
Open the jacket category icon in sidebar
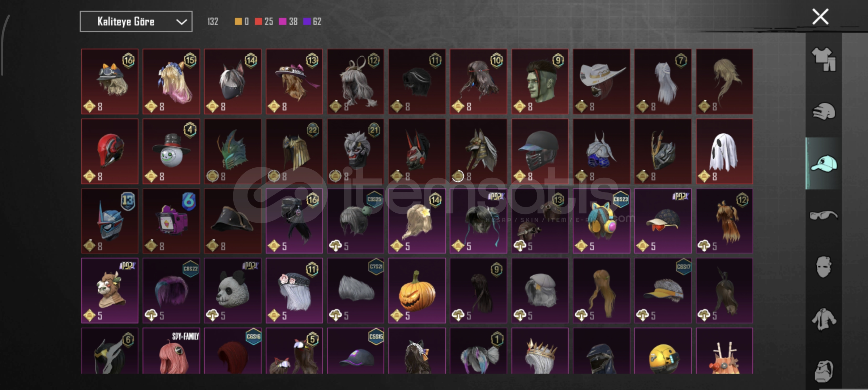[x=824, y=319]
